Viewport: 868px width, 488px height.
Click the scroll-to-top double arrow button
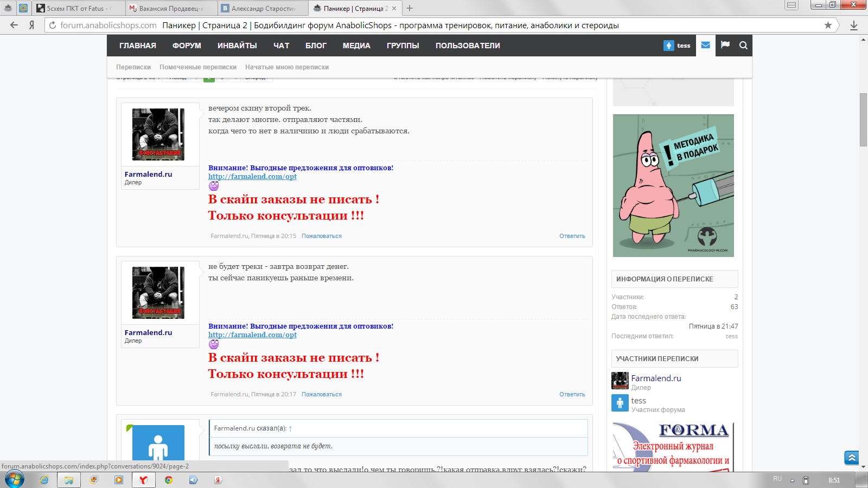[851, 458]
